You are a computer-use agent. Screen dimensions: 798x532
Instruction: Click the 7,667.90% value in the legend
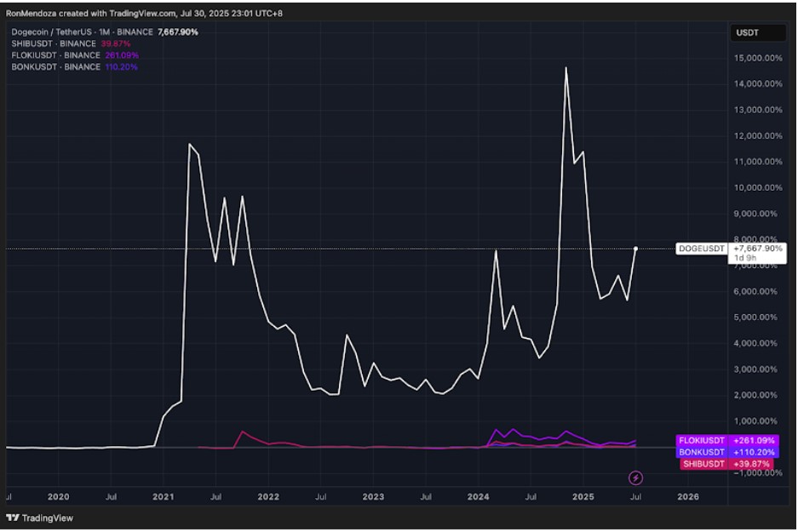(178, 32)
